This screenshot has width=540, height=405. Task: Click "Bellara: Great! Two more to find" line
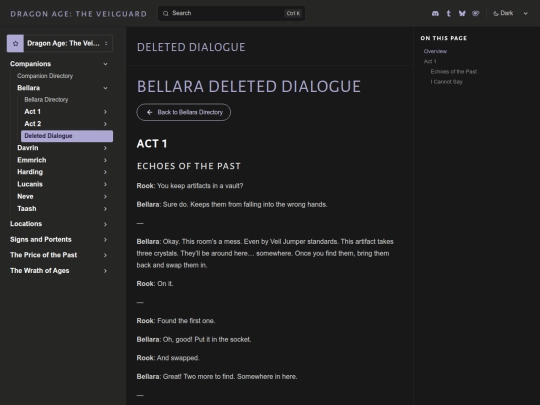tap(217, 377)
